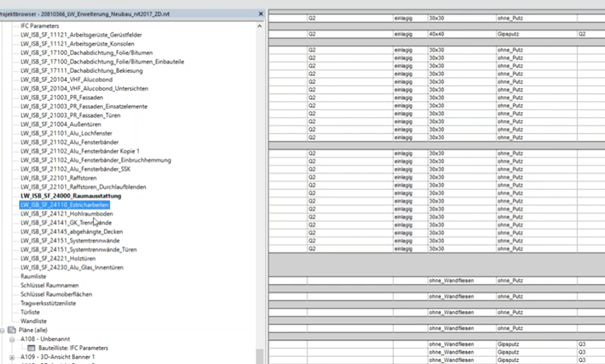Viewport: 605px width, 364px height.
Task: Select LW_ISB_SF_21003_PR_Fassaden_Einsatzelemente
Action: pos(84,107)
